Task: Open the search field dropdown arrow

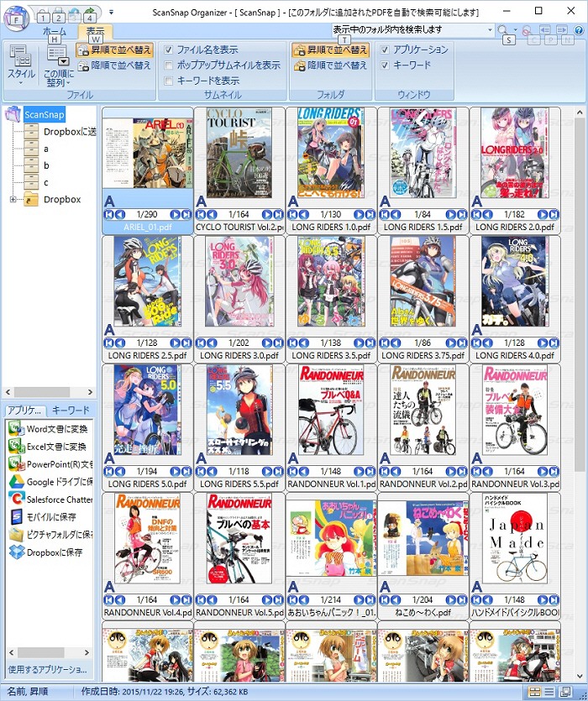Action: [490, 30]
